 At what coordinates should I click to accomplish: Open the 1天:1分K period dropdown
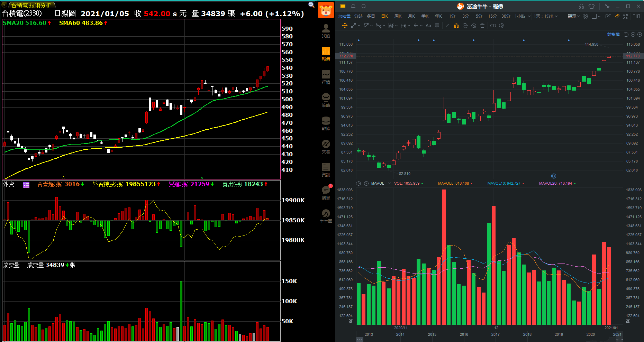546,16
